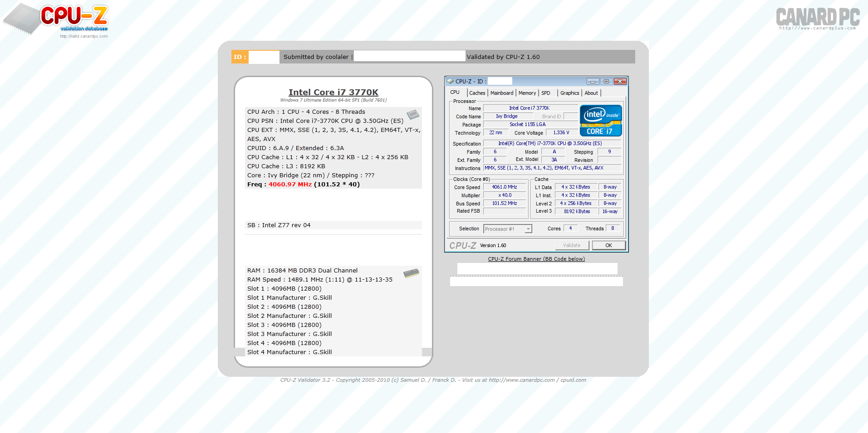Minimize the CPU-Z window
Screen dimensions: 868x433
pos(593,82)
